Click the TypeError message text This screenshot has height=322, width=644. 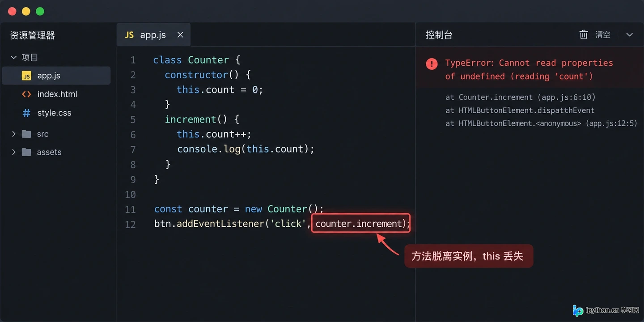(529, 70)
